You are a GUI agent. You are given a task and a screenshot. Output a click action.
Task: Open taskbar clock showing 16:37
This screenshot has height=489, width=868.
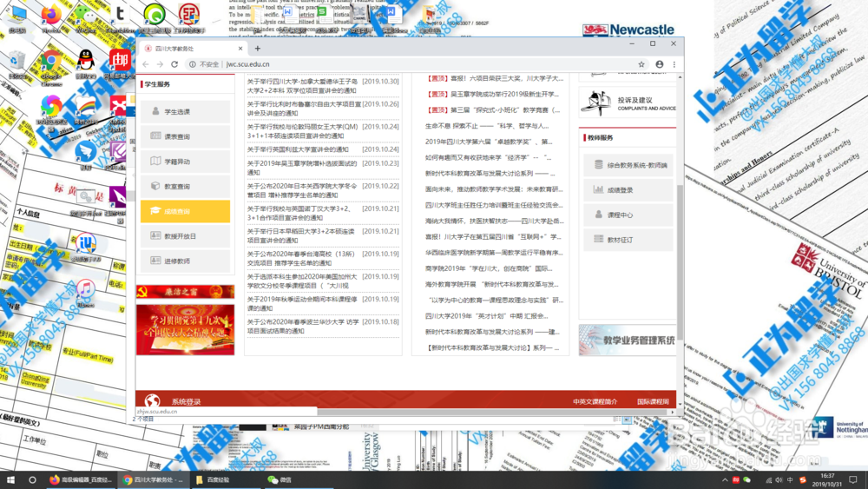click(x=827, y=479)
